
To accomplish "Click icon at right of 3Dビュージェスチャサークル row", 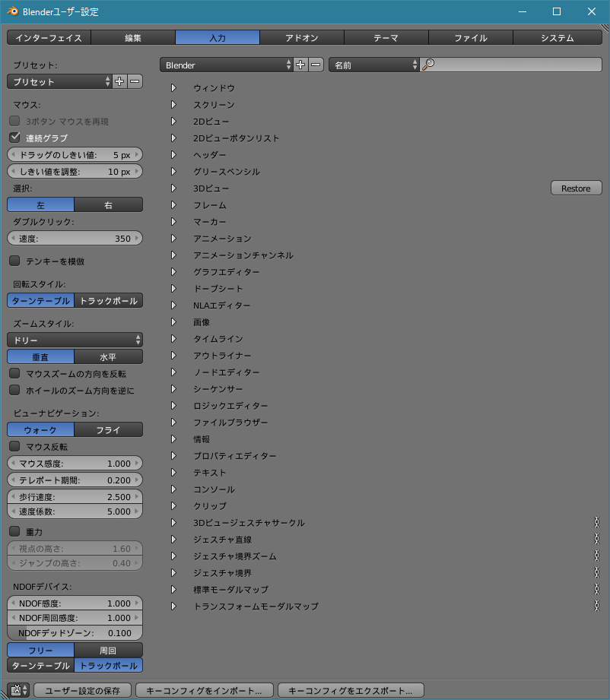I will click(597, 523).
